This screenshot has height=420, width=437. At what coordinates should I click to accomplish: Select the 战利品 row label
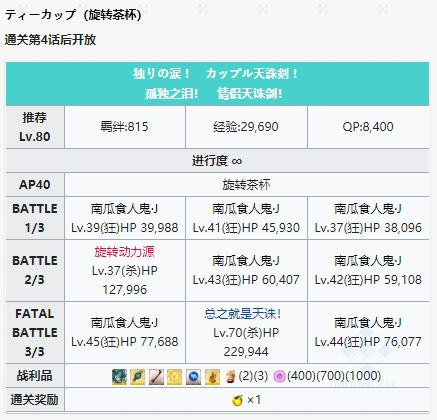coord(35,376)
